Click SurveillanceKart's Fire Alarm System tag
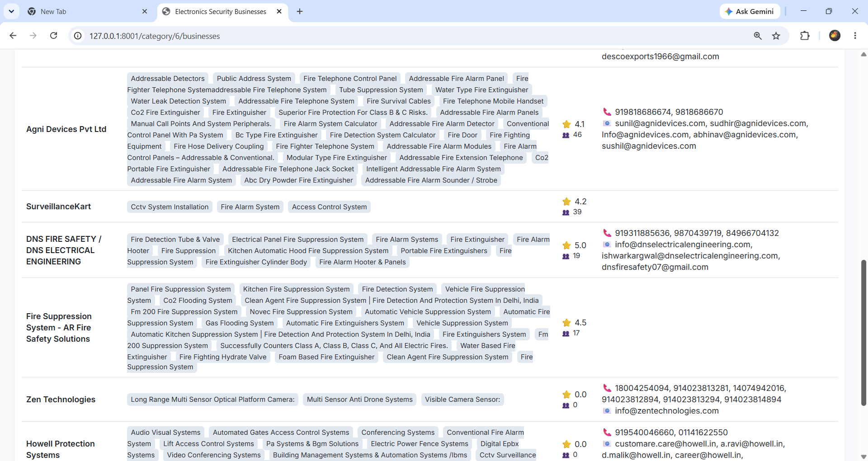 click(250, 207)
